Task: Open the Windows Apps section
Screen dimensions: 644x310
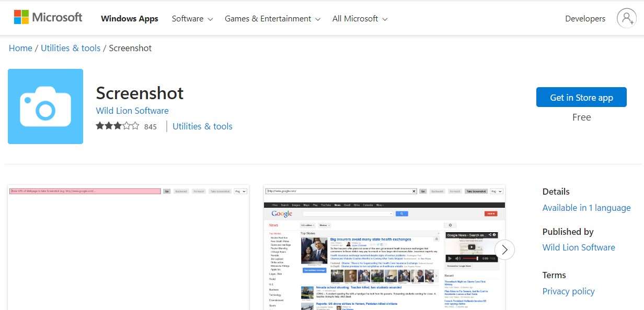Action: pyautogui.click(x=130, y=19)
